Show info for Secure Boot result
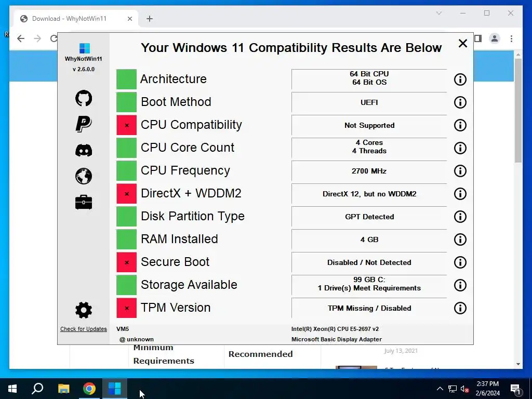The height and width of the screenshot is (399, 532). (x=460, y=262)
